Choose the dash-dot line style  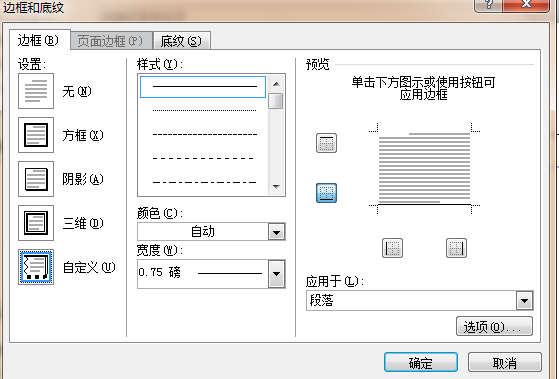(204, 182)
